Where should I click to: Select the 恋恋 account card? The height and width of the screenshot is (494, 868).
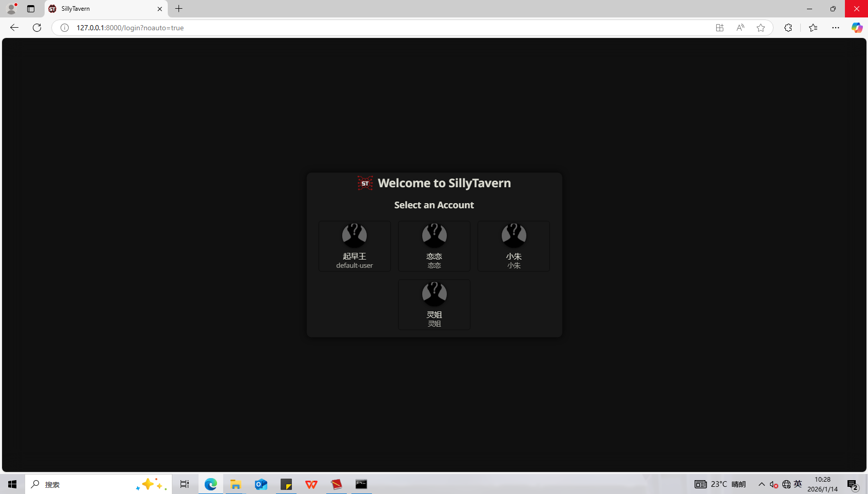[434, 246]
